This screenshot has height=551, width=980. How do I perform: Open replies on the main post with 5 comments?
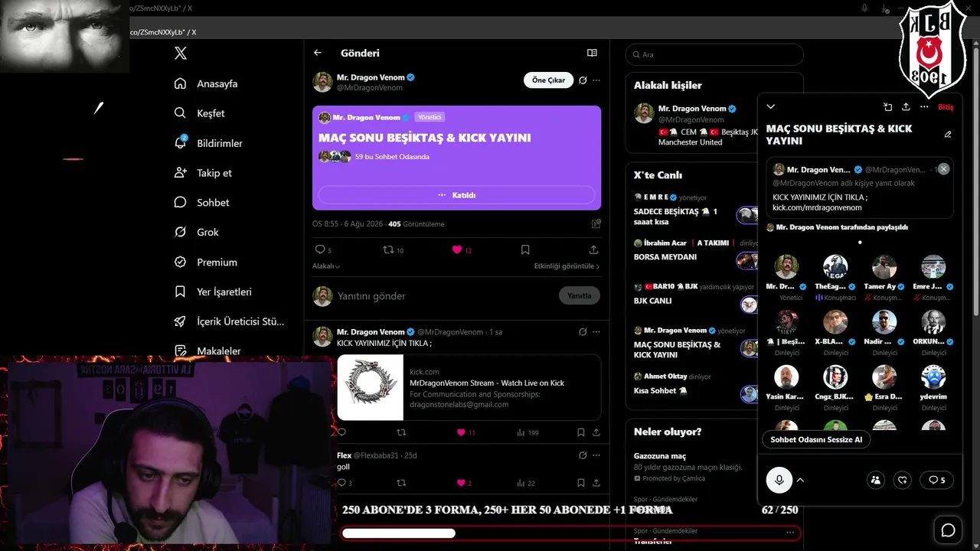tap(323, 249)
